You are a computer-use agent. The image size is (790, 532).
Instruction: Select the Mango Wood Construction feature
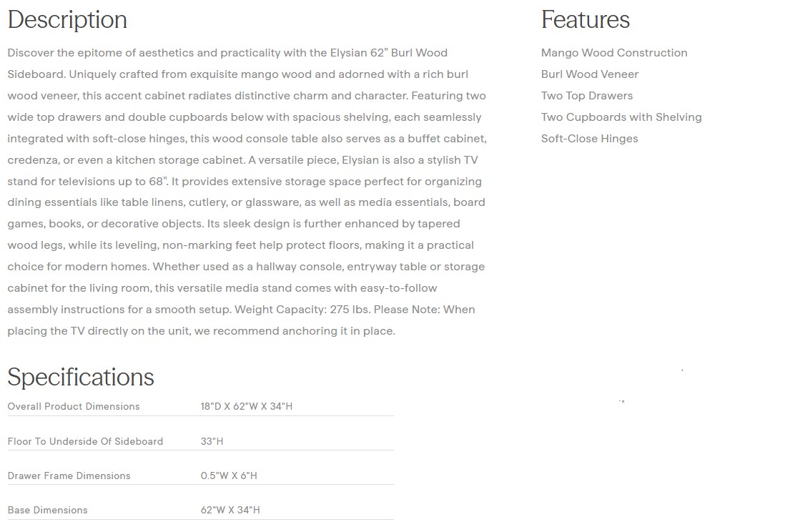click(x=614, y=53)
